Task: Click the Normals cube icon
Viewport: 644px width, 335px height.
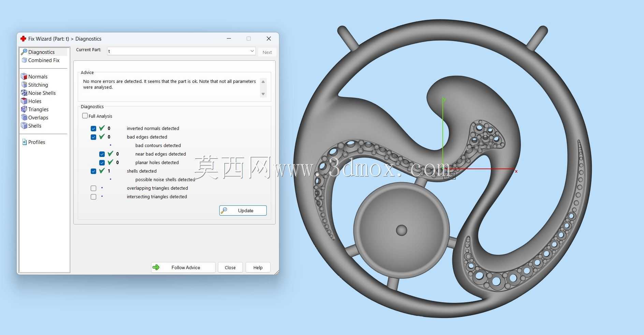Action: coord(24,76)
